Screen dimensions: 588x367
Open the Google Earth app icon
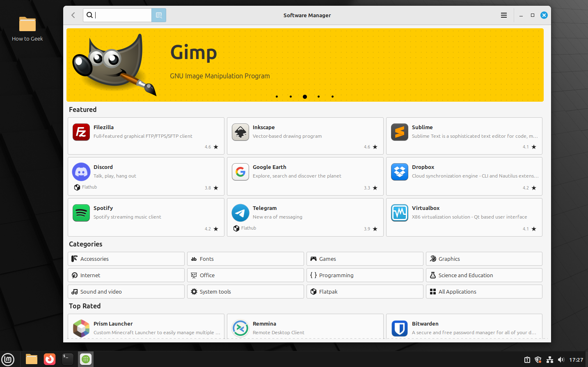pos(240,172)
